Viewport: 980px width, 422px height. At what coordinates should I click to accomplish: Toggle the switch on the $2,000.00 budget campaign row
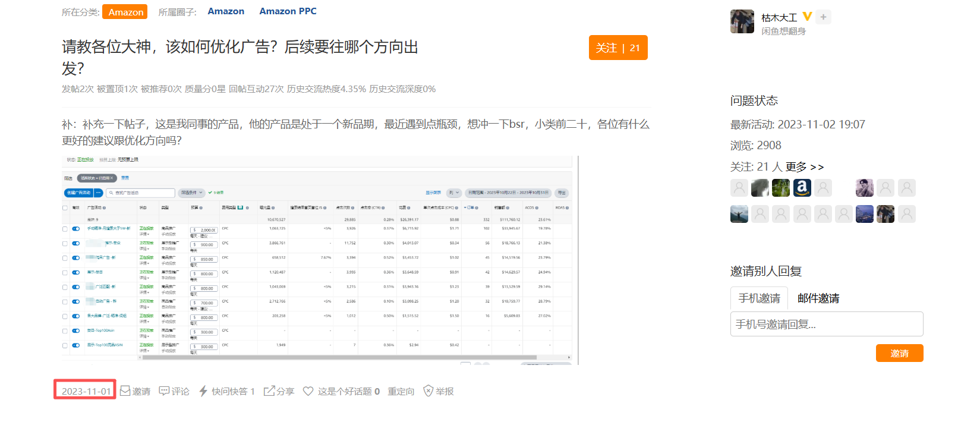point(75,229)
